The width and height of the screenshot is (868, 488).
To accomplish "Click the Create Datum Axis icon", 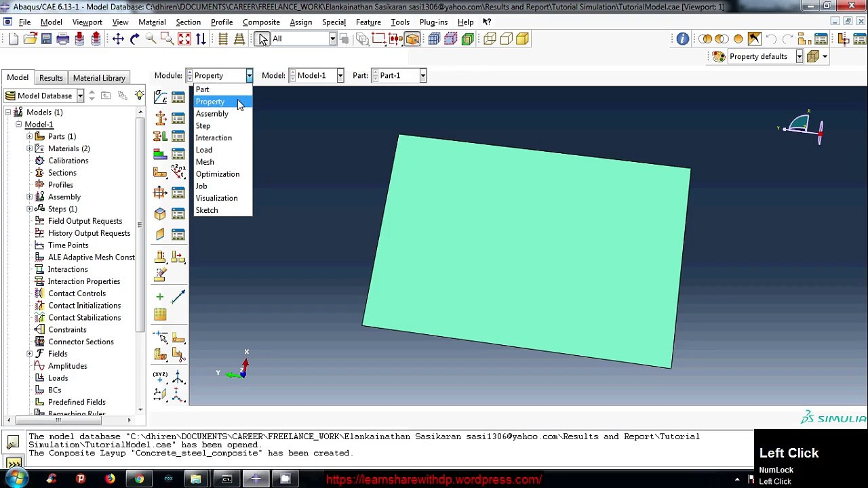I will (178, 297).
